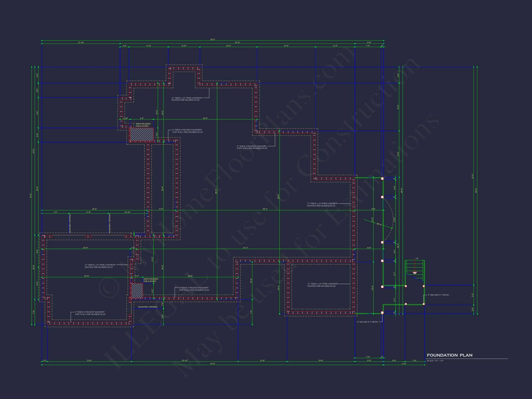
Task: Select the lower hatched drop framing area
Action: tap(137, 291)
